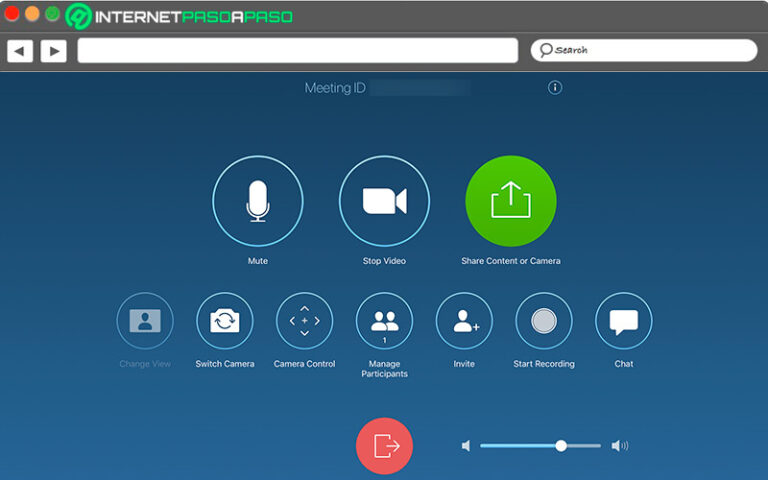Open the Chat panel
This screenshot has height=480, width=768.
[623, 321]
